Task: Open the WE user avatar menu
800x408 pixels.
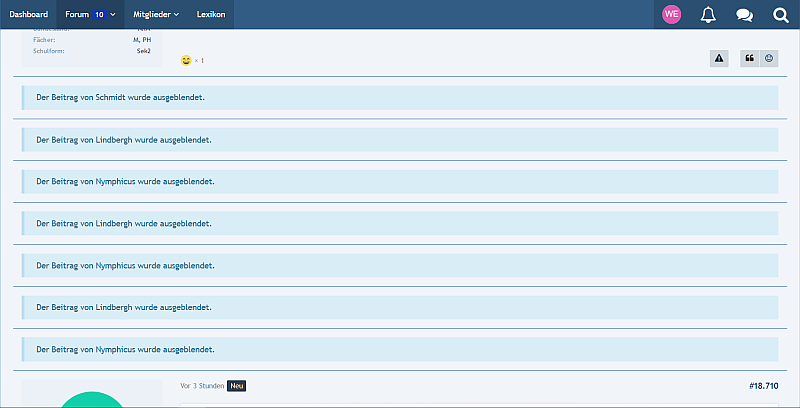Action: coord(672,14)
